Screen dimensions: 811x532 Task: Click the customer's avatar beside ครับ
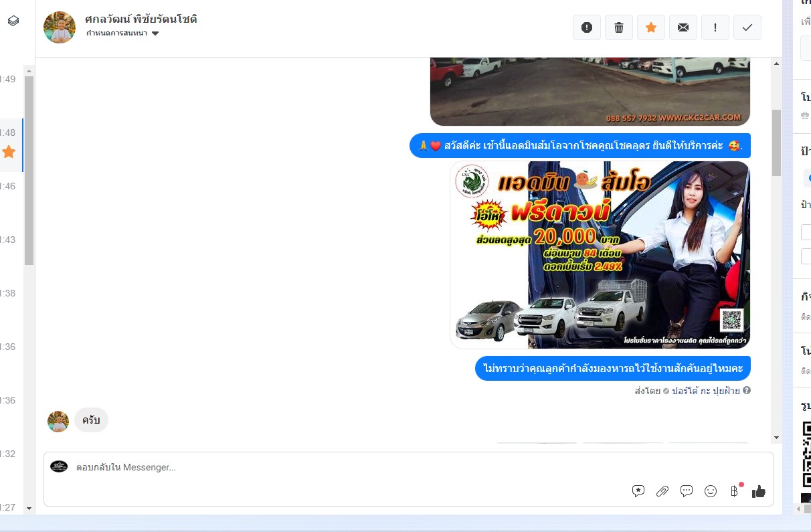pos(58,422)
